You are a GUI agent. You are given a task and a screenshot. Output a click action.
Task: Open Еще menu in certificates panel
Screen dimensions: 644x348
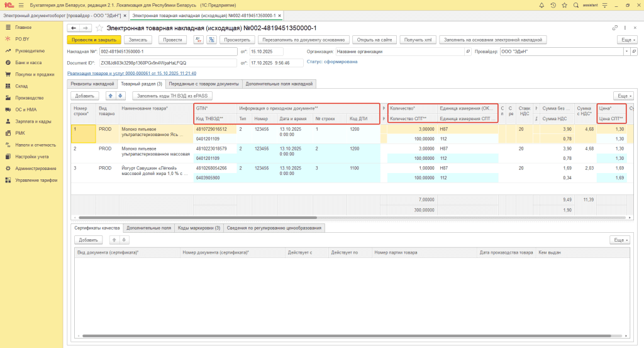pyautogui.click(x=620, y=240)
